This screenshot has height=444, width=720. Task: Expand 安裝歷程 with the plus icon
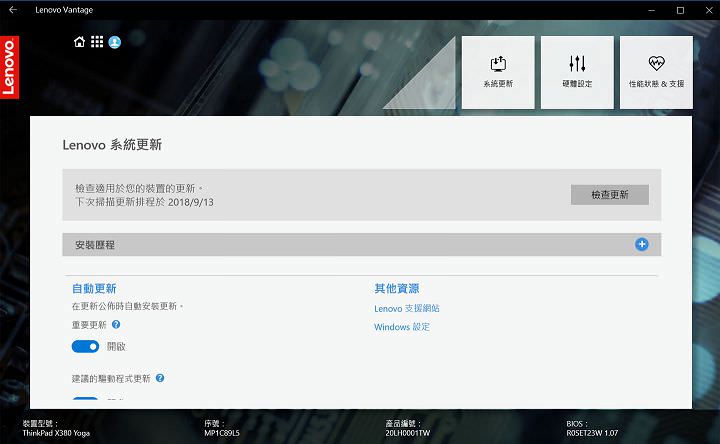tap(641, 244)
